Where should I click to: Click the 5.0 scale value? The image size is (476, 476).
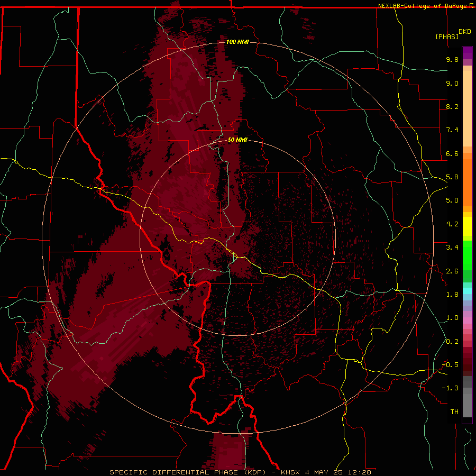pos(452,200)
